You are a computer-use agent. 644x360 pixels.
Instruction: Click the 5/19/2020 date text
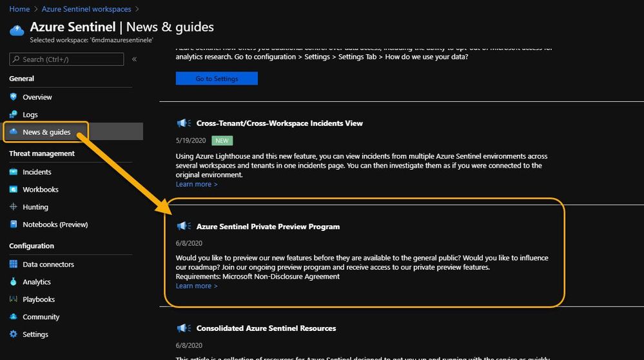pyautogui.click(x=191, y=141)
